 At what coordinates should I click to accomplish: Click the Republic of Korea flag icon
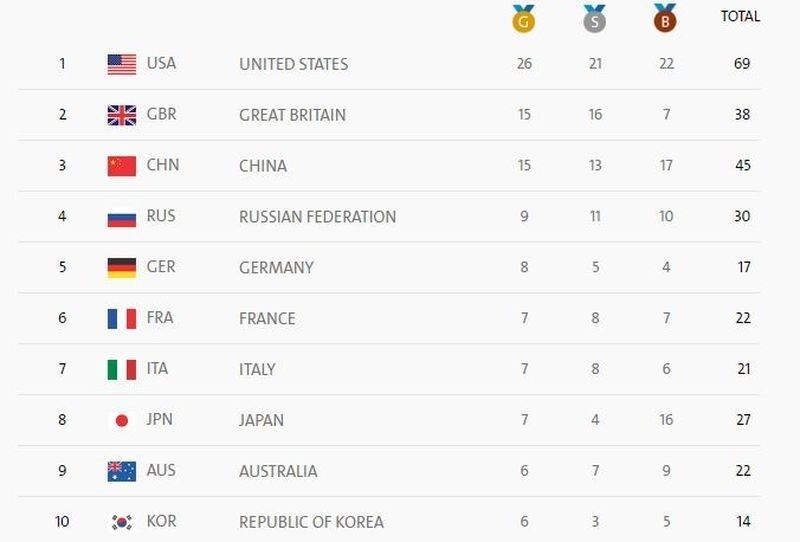coord(122,522)
